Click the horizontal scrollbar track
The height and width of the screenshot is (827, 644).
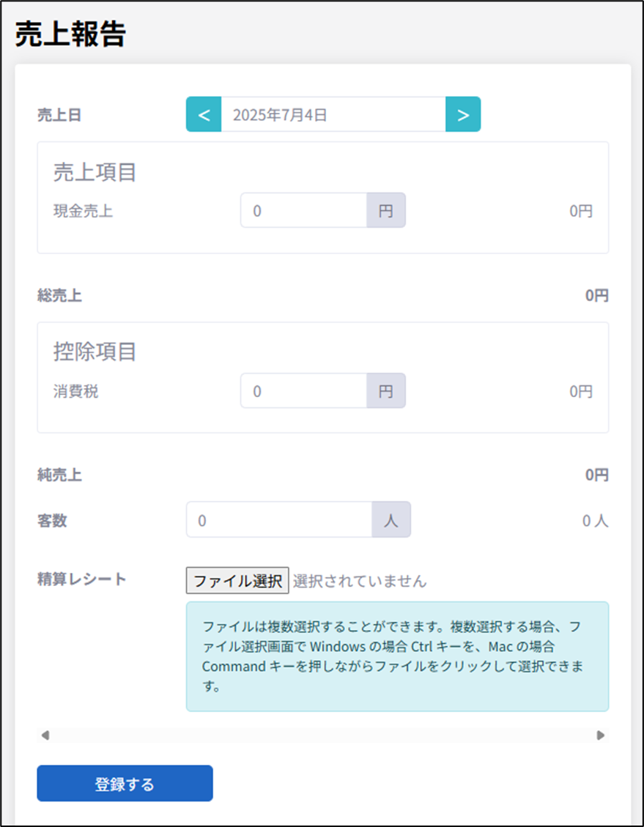(322, 735)
